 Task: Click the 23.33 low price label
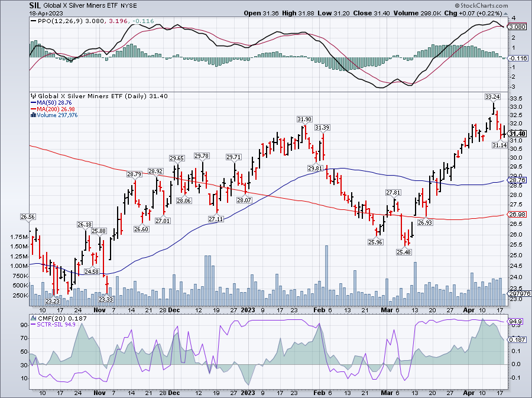106,299
